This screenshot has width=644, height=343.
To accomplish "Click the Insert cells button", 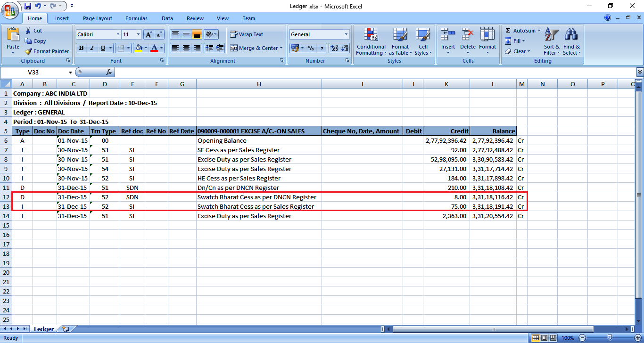I will (x=448, y=41).
